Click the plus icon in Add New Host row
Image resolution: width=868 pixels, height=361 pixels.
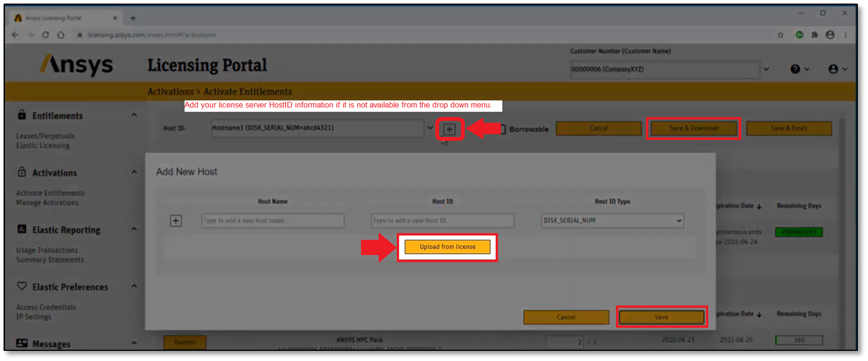pyautogui.click(x=176, y=221)
